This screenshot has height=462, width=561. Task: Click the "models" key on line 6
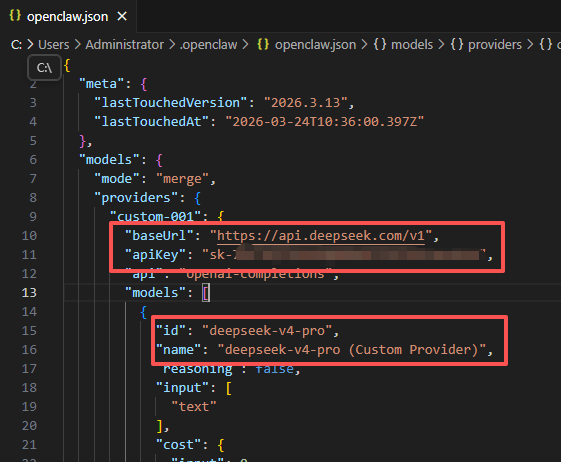(x=109, y=160)
